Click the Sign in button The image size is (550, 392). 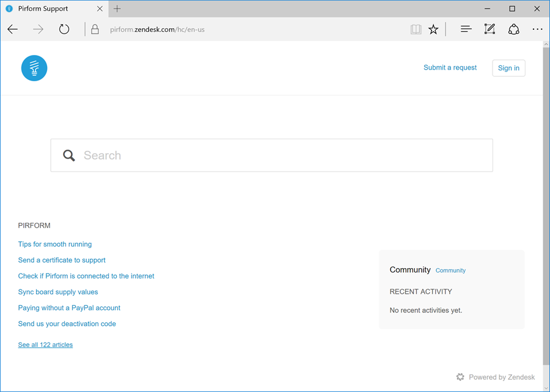[x=508, y=68]
